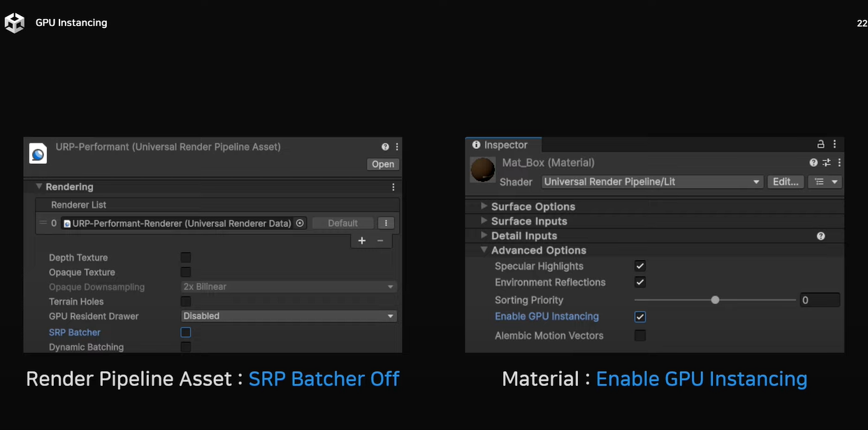Click the GPU Instancing slide title
Image resolution: width=868 pixels, height=430 pixels.
pos(71,22)
